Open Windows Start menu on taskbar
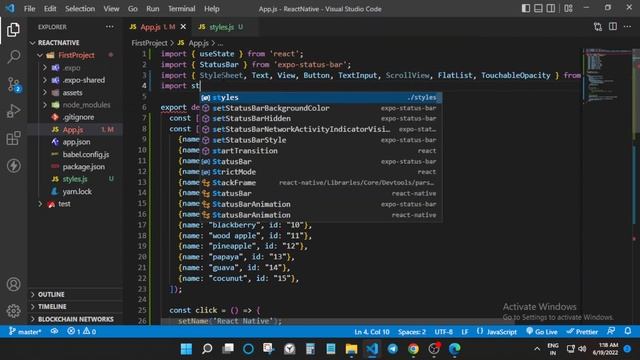The image size is (640, 360). (x=186, y=349)
